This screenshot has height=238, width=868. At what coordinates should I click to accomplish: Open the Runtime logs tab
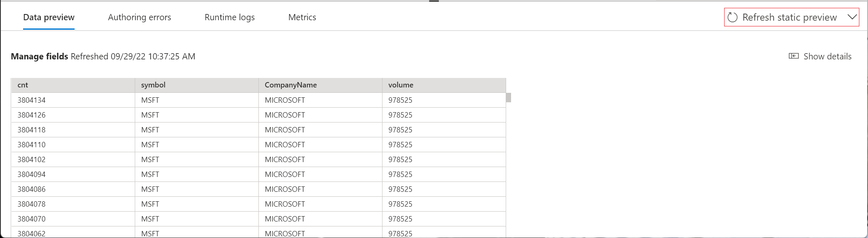(x=229, y=17)
